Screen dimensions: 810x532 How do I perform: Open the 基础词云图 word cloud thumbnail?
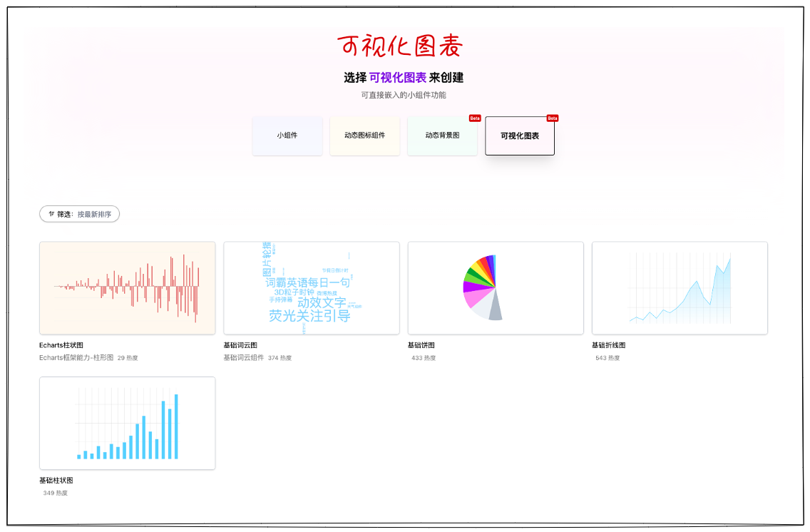(311, 288)
